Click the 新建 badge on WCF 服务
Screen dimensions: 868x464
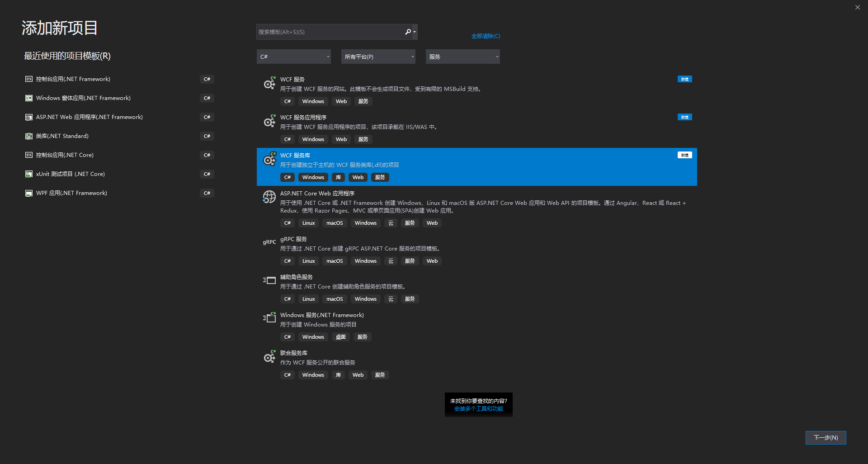click(684, 79)
